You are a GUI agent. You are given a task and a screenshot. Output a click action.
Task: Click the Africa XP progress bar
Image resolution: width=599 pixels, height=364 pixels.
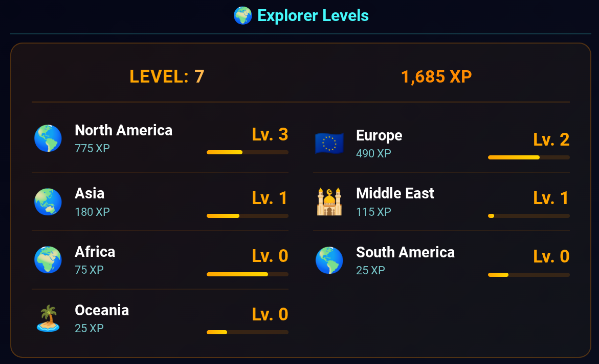tap(248, 274)
